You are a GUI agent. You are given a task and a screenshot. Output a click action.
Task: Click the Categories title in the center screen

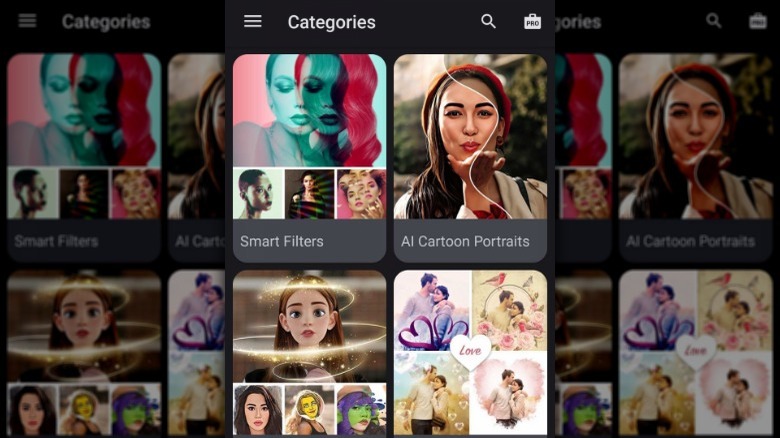331,22
